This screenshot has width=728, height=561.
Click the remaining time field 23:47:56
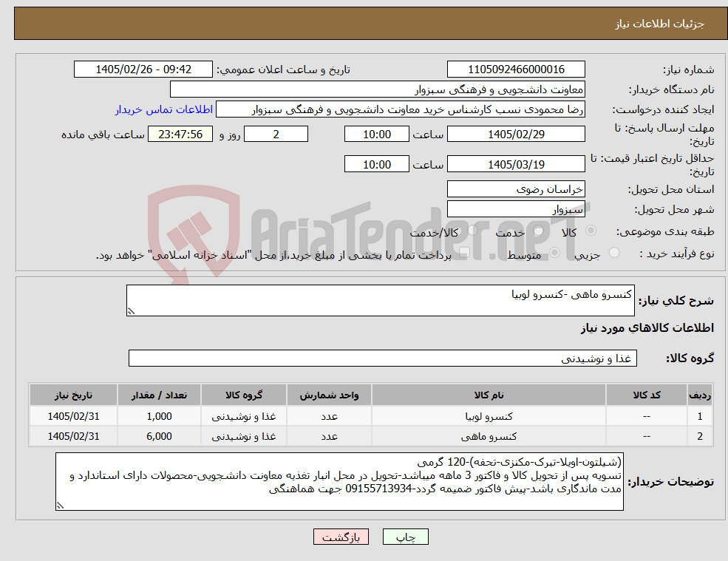click(180, 135)
